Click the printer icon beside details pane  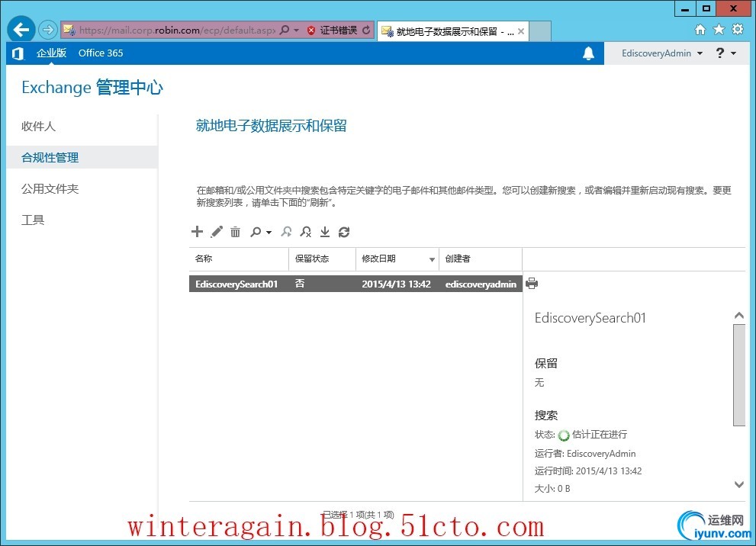(532, 284)
